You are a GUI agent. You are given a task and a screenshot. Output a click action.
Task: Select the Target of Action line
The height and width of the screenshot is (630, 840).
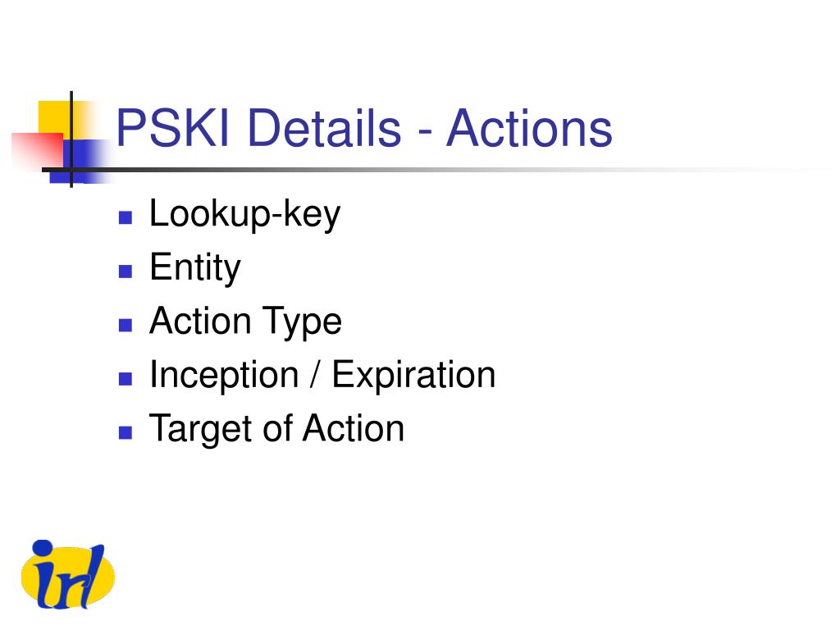tap(276, 429)
